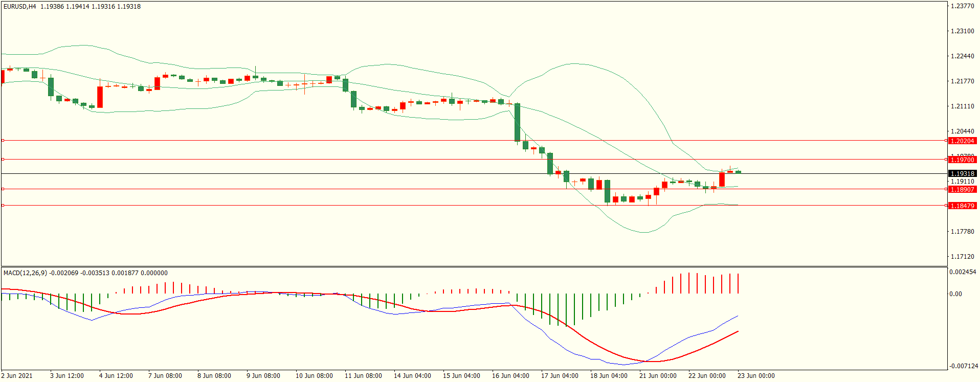Click the red 1.20204 price level label
Screen dimensions: 980x382
pos(962,141)
